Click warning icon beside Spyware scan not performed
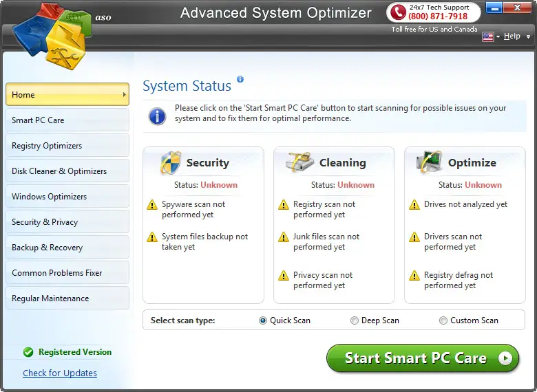Image resolution: width=537 pixels, height=392 pixels. coord(152,205)
